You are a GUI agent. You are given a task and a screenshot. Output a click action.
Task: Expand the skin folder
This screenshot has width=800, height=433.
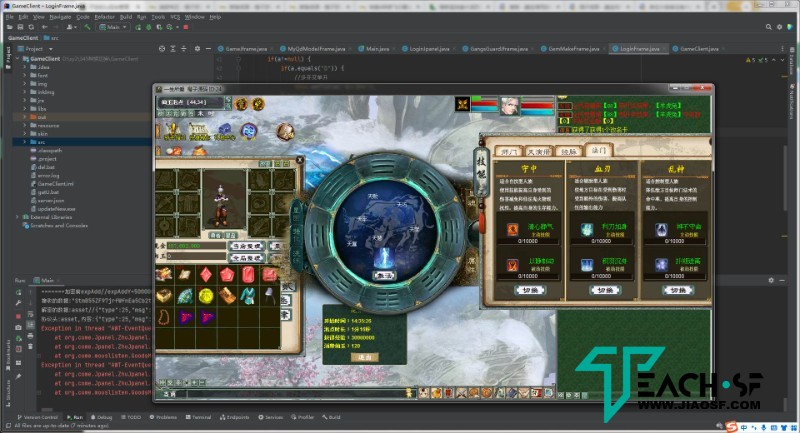(x=24, y=134)
